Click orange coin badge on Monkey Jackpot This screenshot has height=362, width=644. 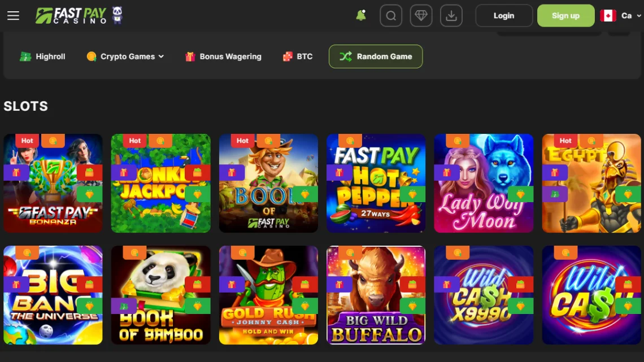tap(160, 141)
